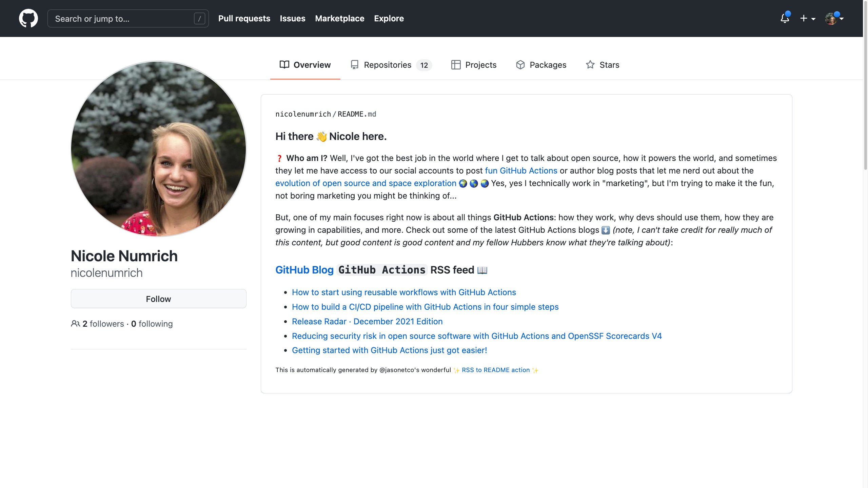Click the followers people icon

click(75, 324)
